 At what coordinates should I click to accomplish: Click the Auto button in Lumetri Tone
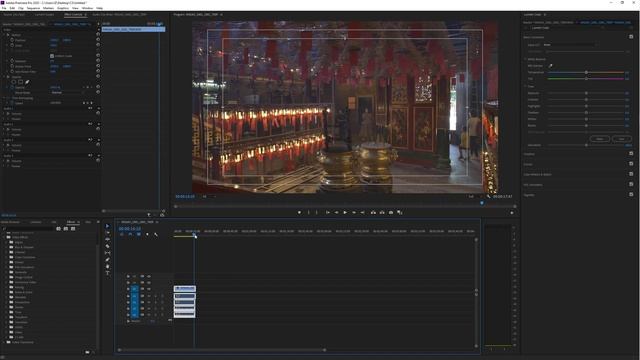tap(622, 139)
